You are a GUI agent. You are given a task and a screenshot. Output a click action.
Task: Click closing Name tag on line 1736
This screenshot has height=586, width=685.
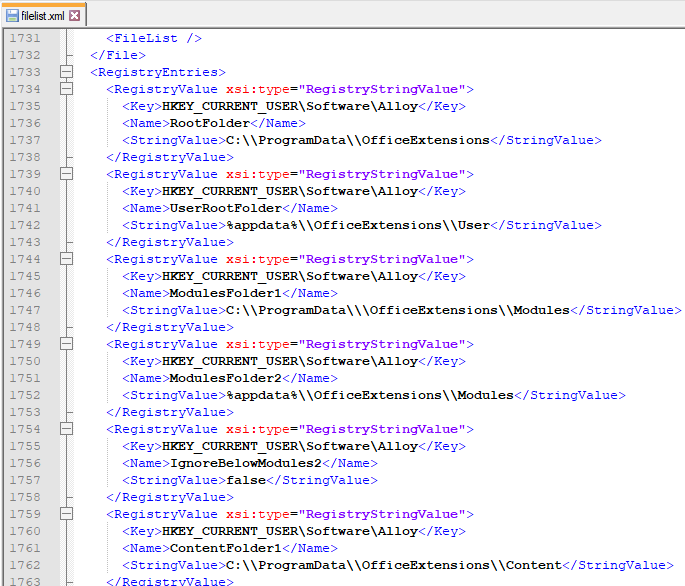click(x=278, y=123)
